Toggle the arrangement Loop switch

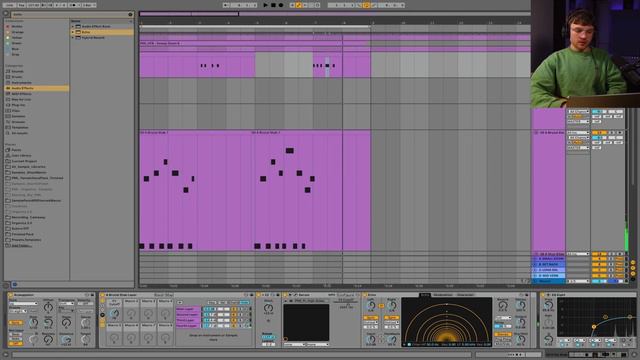click(x=366, y=5)
